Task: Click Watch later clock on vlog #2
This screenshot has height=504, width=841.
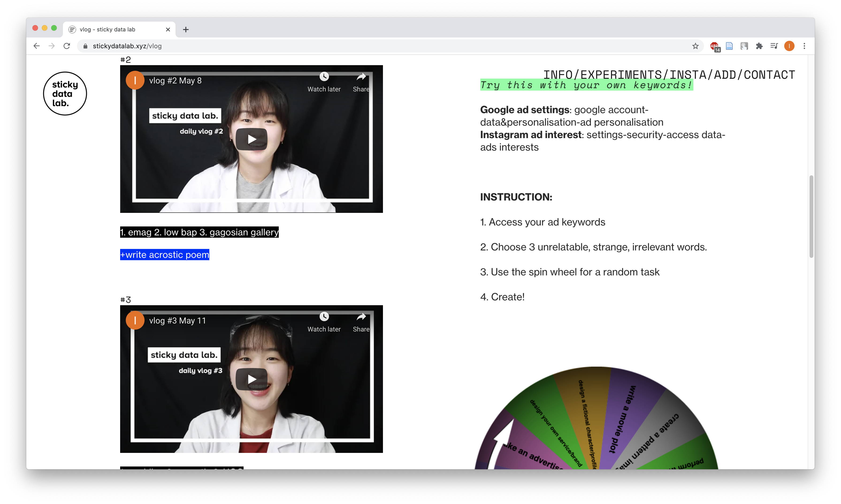Action: [324, 77]
